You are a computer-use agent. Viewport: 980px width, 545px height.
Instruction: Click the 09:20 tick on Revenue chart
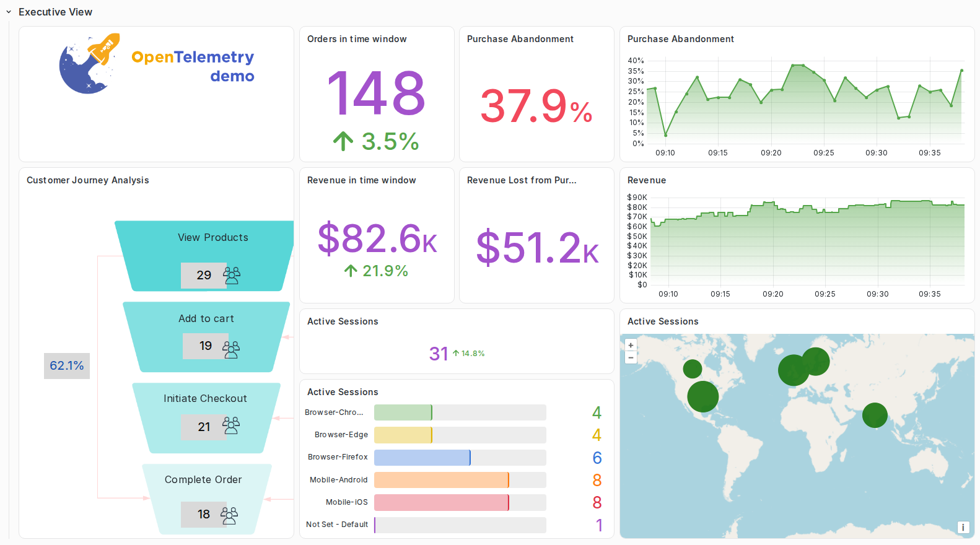[x=772, y=294]
